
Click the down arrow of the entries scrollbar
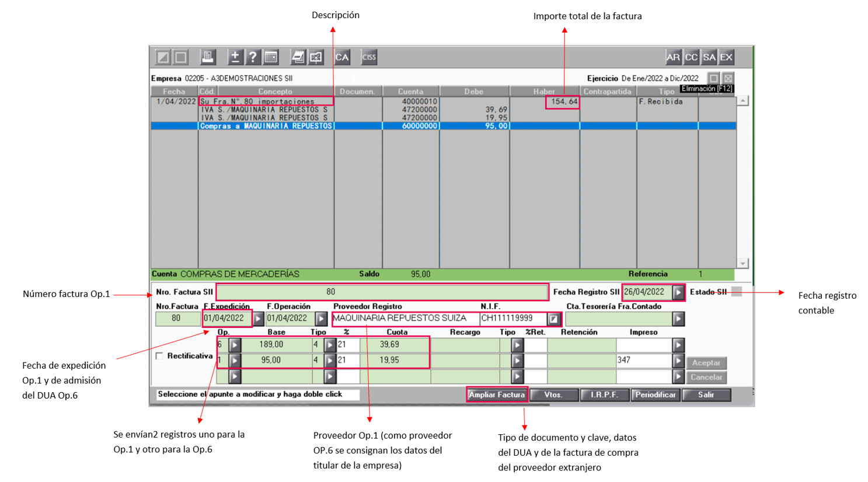[x=742, y=264]
